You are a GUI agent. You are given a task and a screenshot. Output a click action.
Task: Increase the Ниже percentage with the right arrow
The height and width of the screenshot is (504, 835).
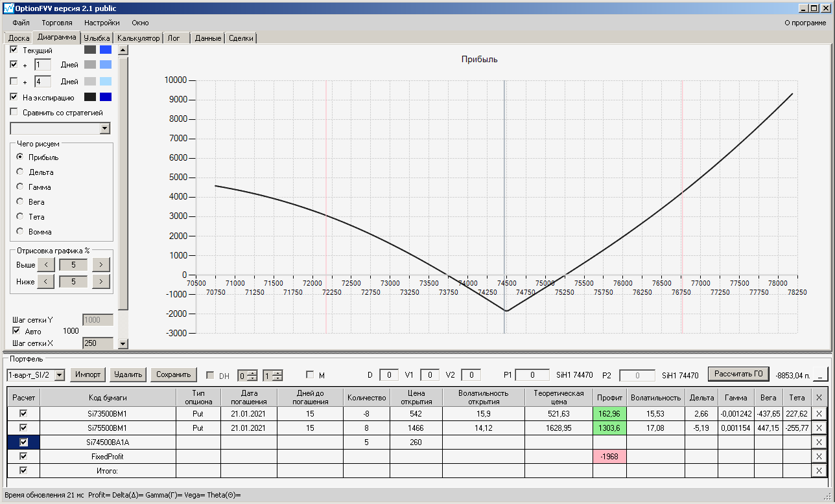coord(101,281)
